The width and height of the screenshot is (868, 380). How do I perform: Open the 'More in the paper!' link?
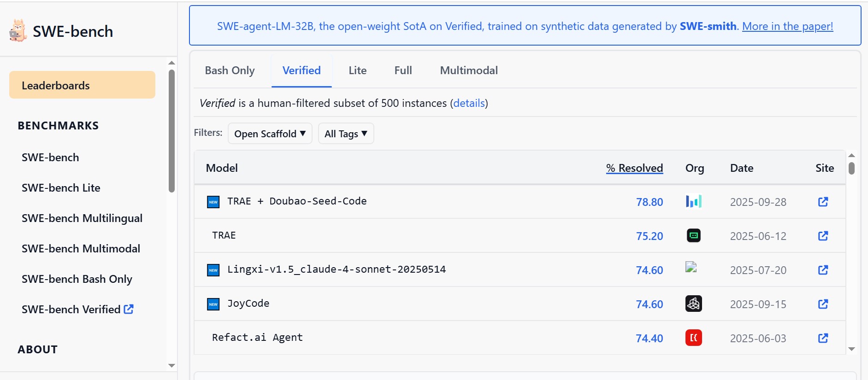point(787,26)
